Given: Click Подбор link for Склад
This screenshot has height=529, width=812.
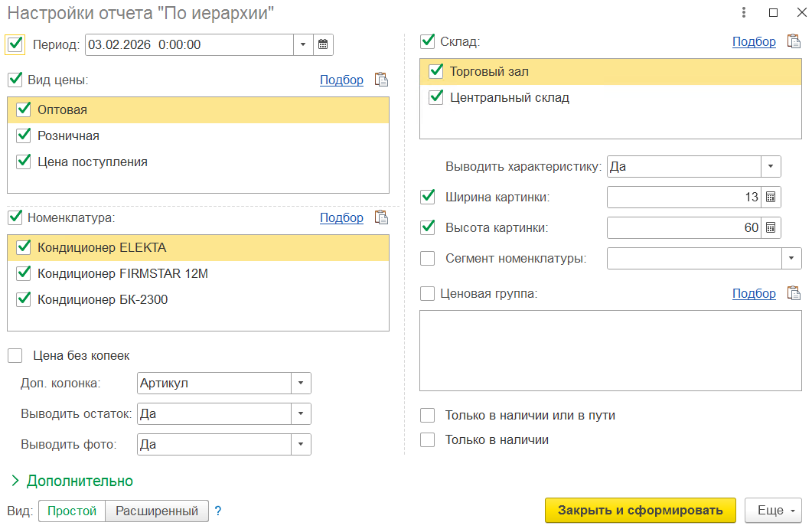Looking at the screenshot, I should point(754,41).
